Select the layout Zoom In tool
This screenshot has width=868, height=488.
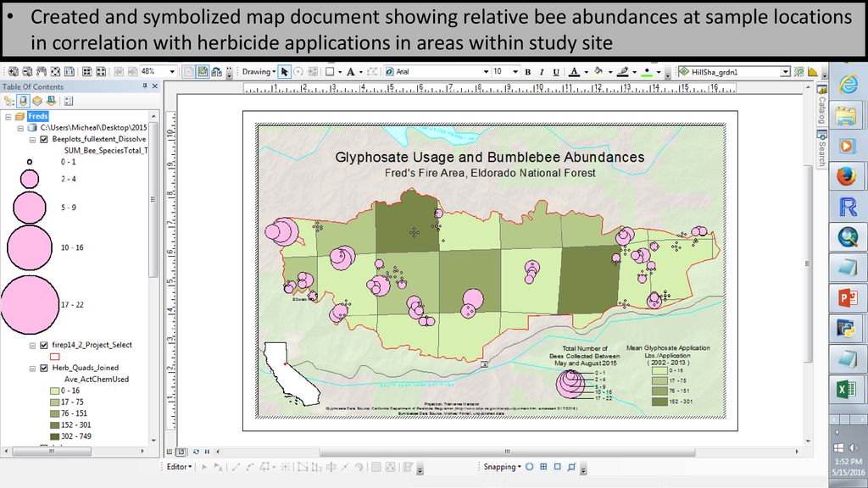pyautogui.click(x=14, y=71)
